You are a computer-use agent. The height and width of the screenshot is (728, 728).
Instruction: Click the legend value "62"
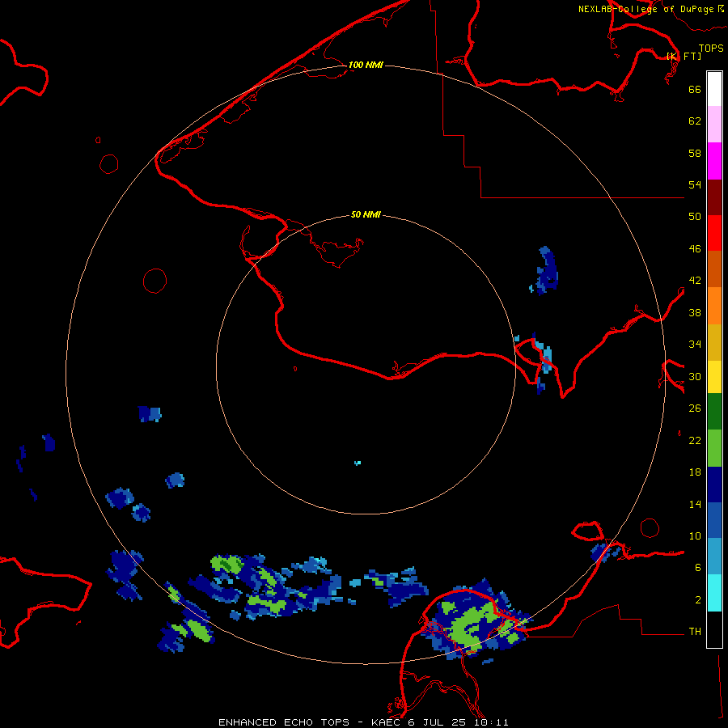[x=695, y=121]
